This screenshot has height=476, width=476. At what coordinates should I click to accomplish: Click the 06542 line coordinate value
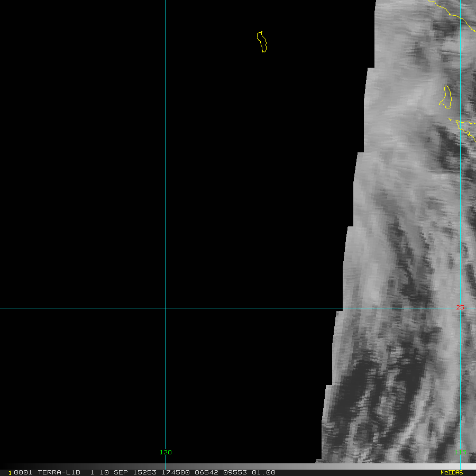coord(206,472)
